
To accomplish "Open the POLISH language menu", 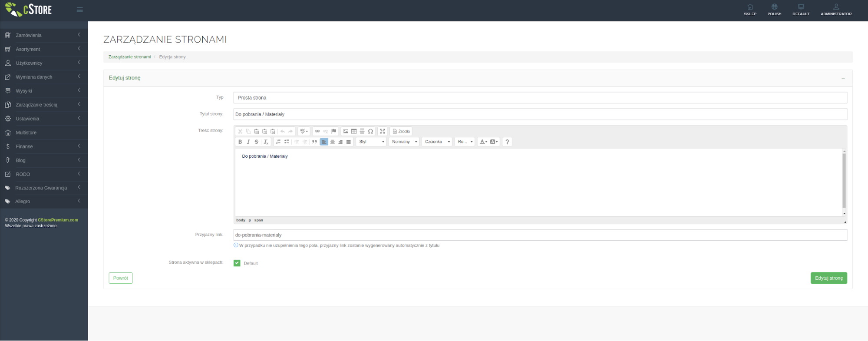I will (x=774, y=10).
